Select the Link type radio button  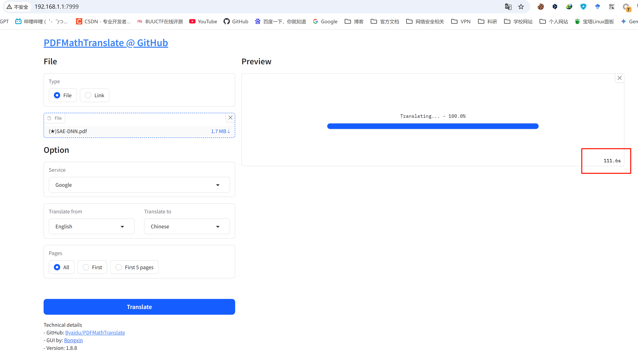[88, 95]
